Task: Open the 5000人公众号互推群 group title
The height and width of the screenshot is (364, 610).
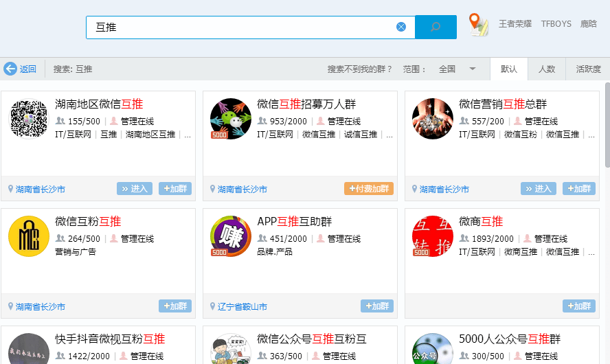Action: [x=510, y=339]
